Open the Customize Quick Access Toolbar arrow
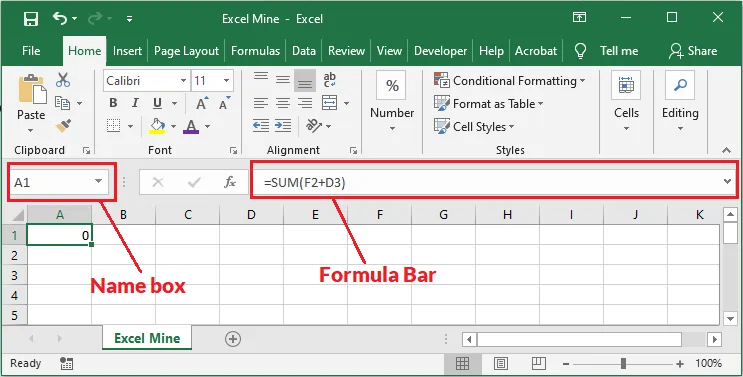Viewport: 743px width, 377px height. tap(129, 19)
